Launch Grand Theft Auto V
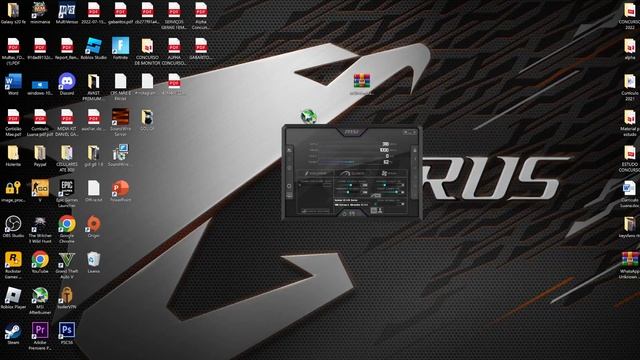 click(67, 265)
